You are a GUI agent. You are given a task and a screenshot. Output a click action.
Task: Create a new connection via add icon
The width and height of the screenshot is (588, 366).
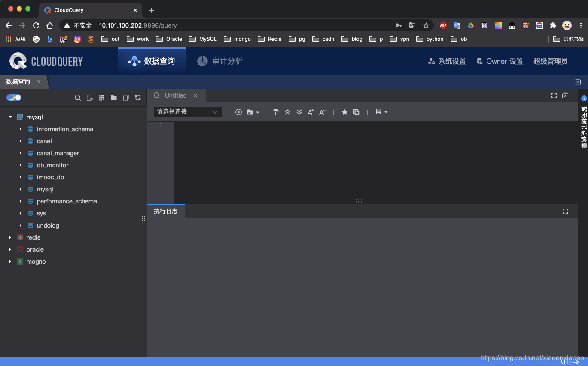point(102,98)
